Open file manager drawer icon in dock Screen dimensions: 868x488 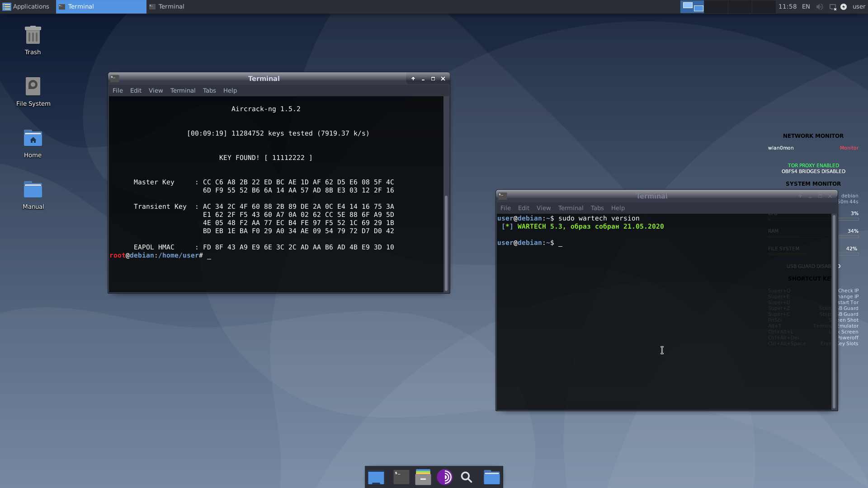pos(423,477)
